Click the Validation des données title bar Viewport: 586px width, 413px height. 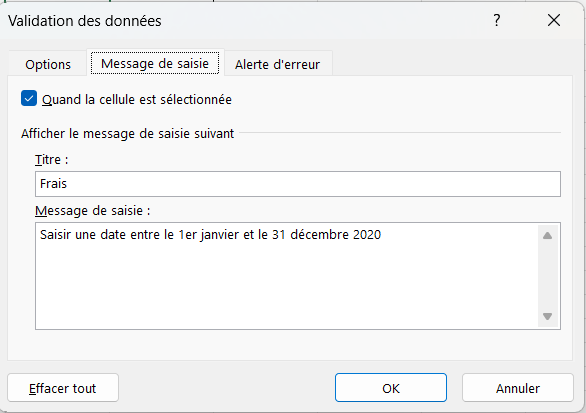click(x=243, y=21)
